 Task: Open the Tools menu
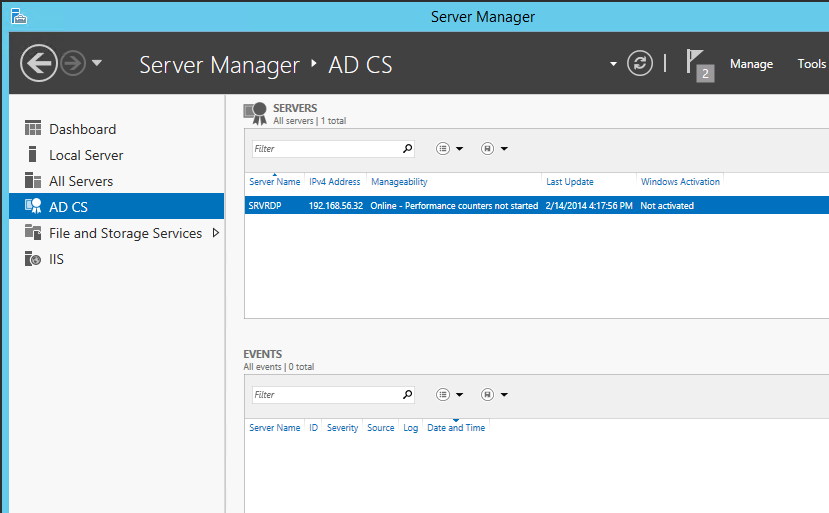point(812,64)
